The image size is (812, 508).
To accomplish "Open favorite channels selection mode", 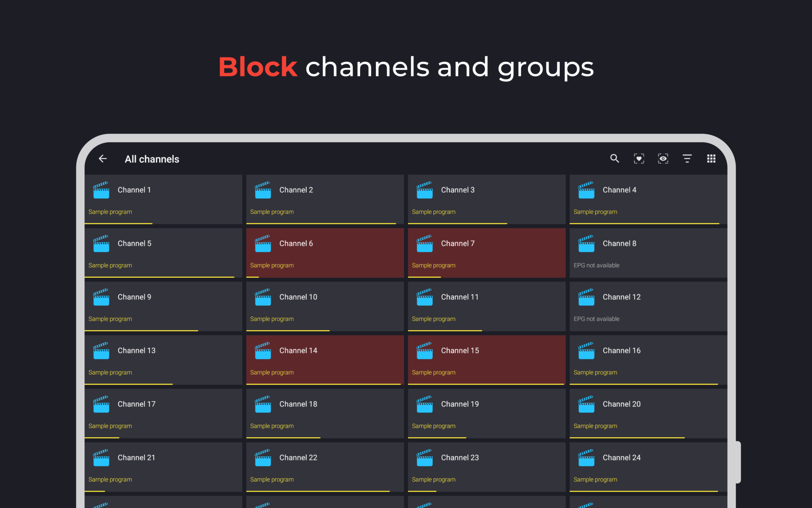I will 639,158.
